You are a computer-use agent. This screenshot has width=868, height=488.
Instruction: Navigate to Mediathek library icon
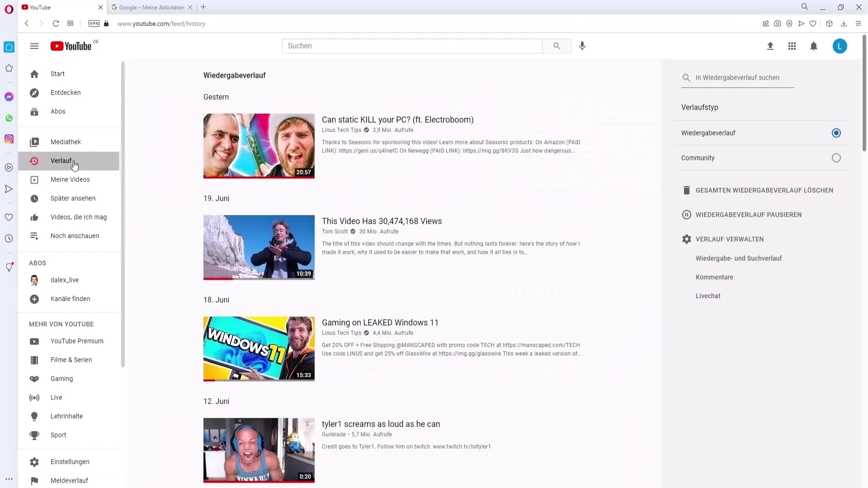pyautogui.click(x=34, y=142)
